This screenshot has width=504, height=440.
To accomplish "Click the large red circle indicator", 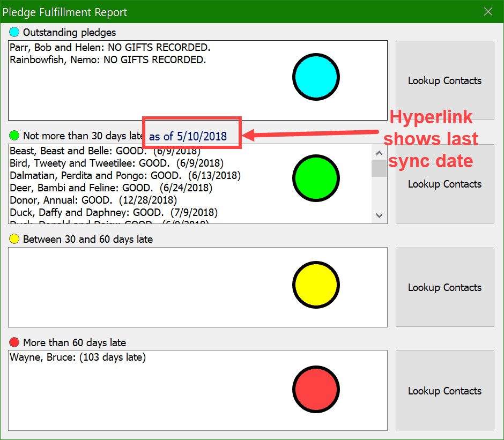I will [316, 390].
